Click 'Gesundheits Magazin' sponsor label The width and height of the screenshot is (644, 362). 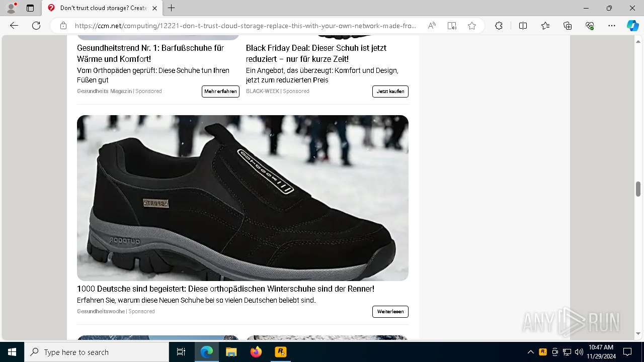point(104,91)
